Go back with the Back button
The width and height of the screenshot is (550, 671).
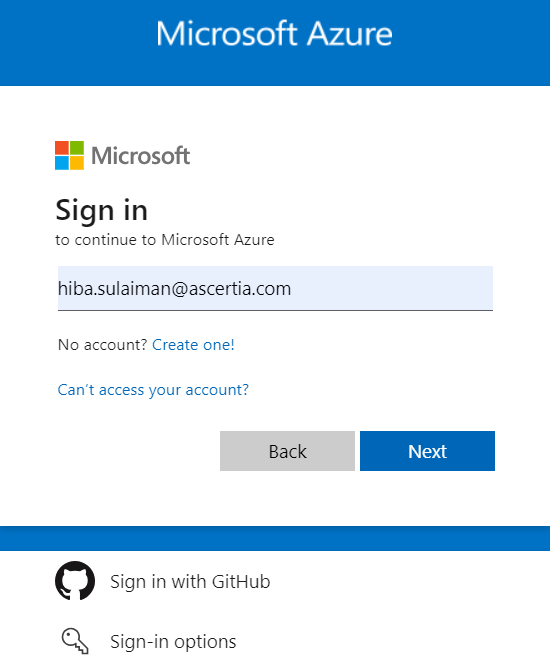click(287, 451)
